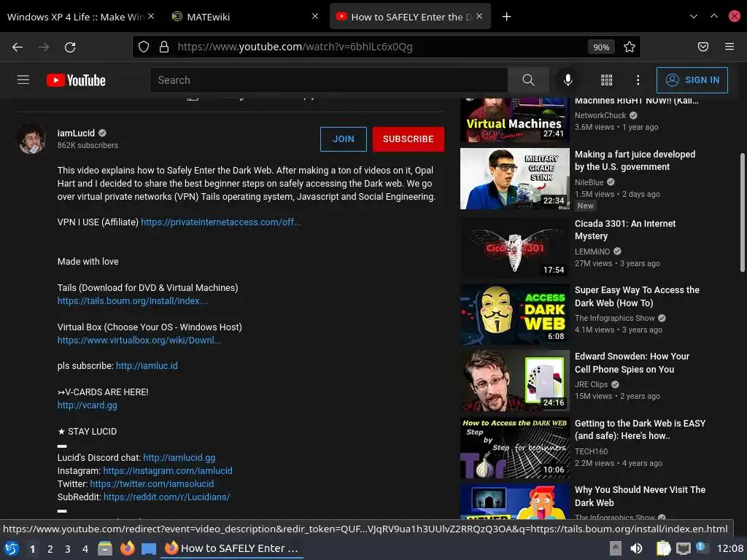Click the iamLucid channel name
Image resolution: width=747 pixels, height=560 pixels.
click(76, 133)
